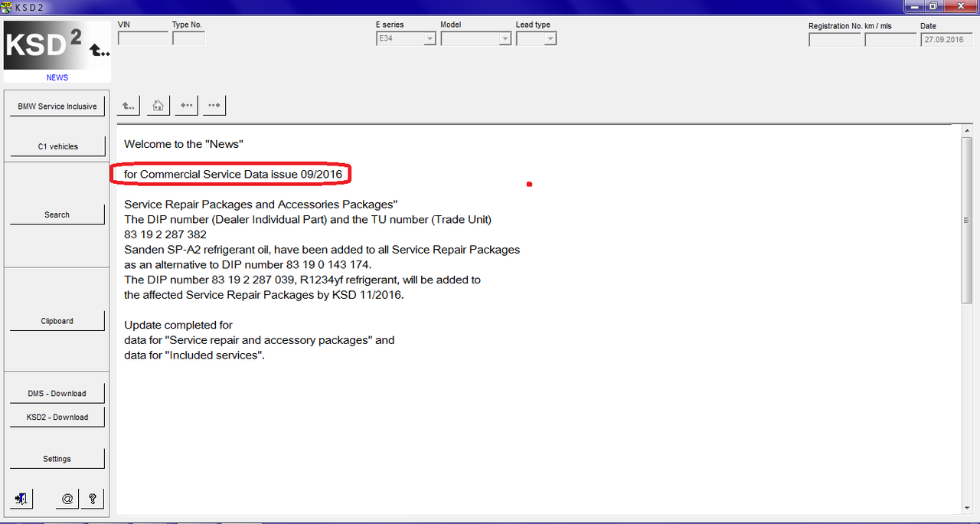Screen dimensions: 980x524
Task: Open the NEWS link under logo
Action: 57,77
